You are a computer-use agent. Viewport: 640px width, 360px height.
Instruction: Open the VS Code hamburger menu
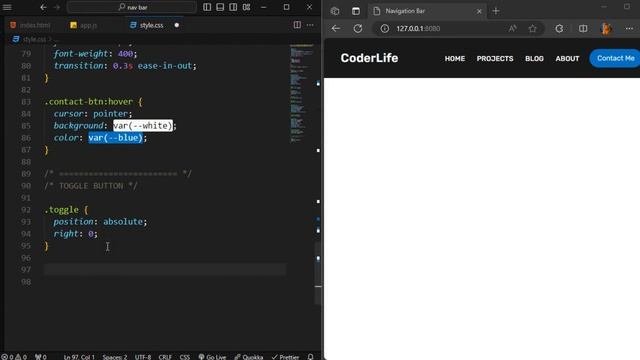pyautogui.click(x=7, y=7)
